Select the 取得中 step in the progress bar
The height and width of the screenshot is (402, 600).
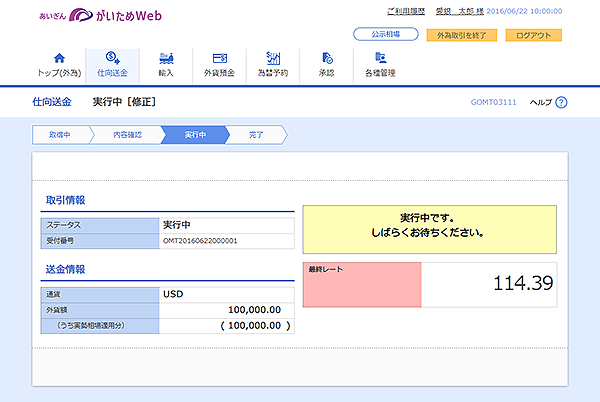60,135
